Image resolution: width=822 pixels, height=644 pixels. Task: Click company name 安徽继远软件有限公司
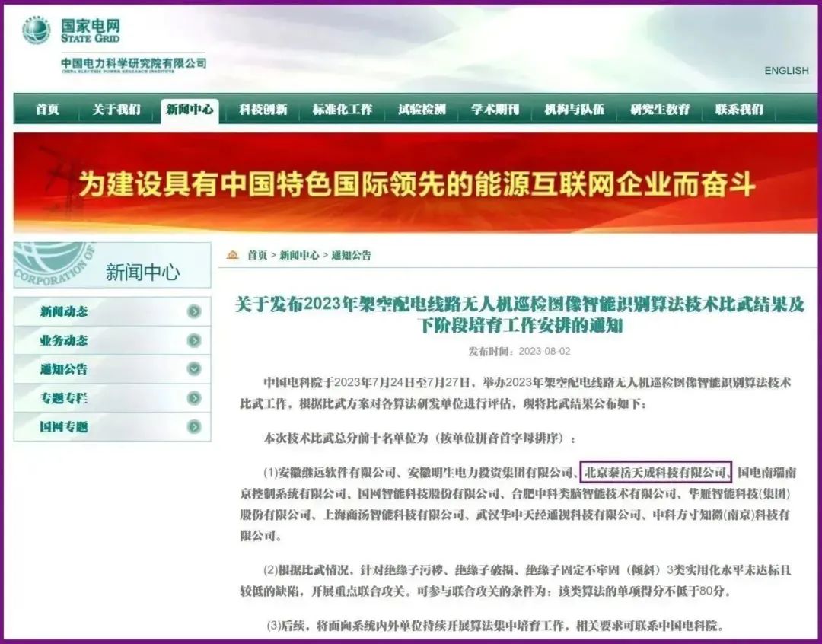click(336, 473)
